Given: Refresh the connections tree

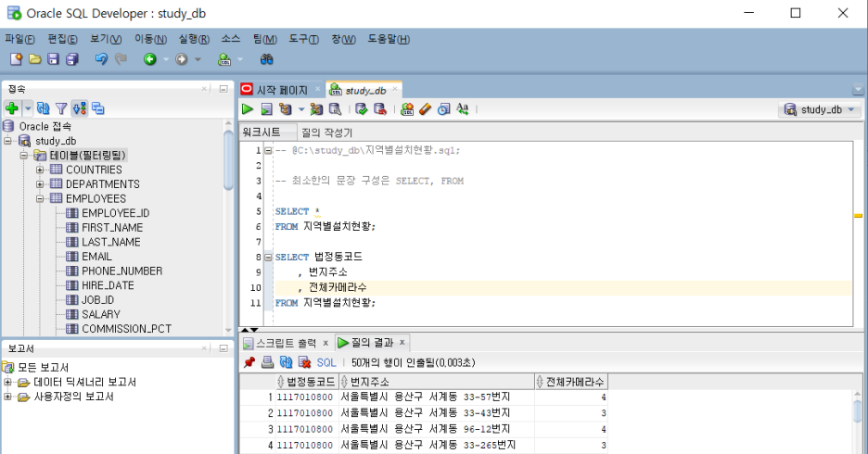Looking at the screenshot, I should 44,108.
